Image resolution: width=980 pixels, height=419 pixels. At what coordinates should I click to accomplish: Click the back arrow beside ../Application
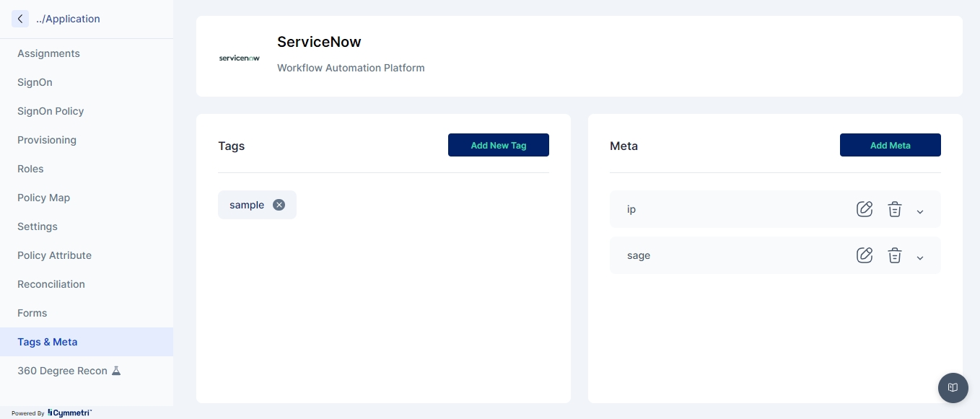coord(20,19)
